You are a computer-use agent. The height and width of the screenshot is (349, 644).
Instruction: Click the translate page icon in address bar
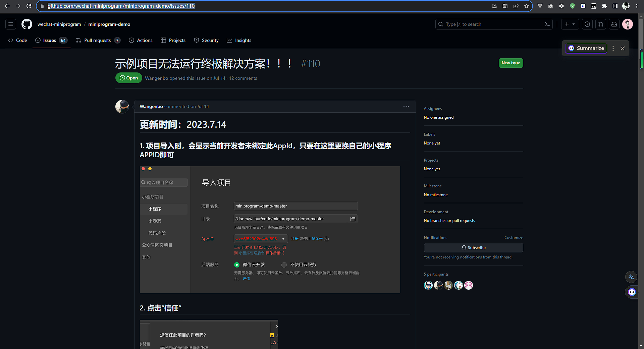tap(505, 6)
